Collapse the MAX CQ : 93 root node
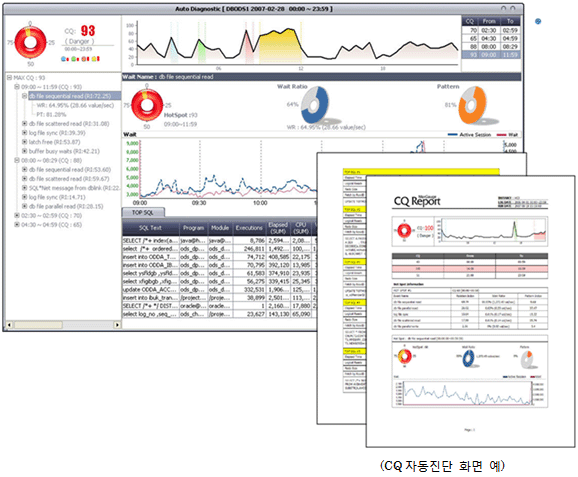The height and width of the screenshot is (477, 578). coord(10,78)
